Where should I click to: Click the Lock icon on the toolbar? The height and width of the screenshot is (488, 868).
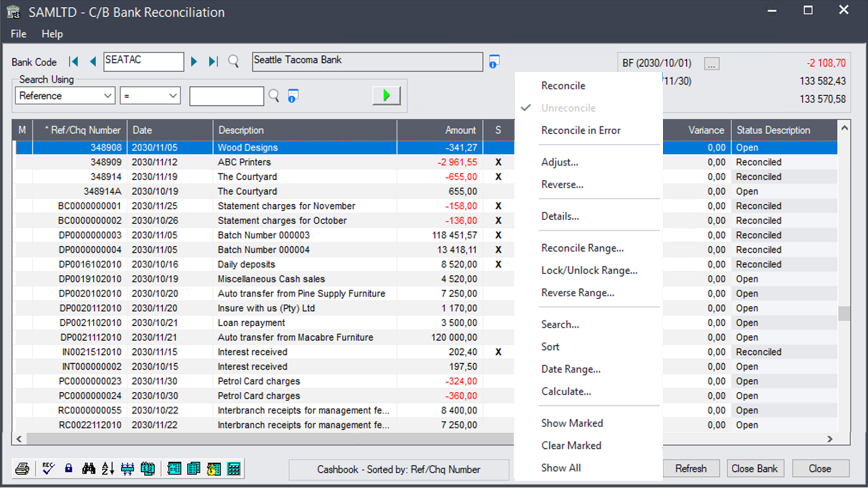[x=68, y=469]
